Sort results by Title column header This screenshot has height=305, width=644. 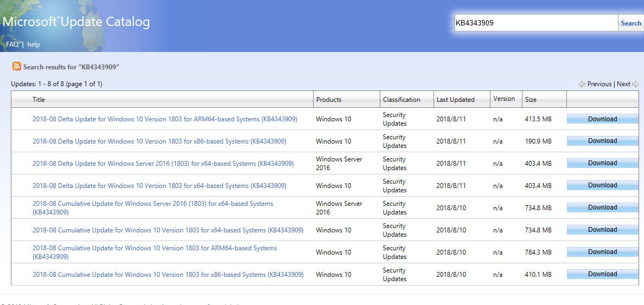(x=39, y=100)
